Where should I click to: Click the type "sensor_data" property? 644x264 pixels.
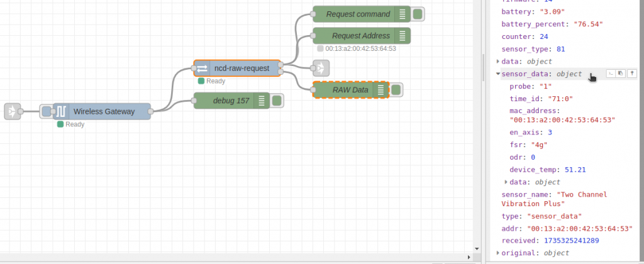(x=541, y=216)
